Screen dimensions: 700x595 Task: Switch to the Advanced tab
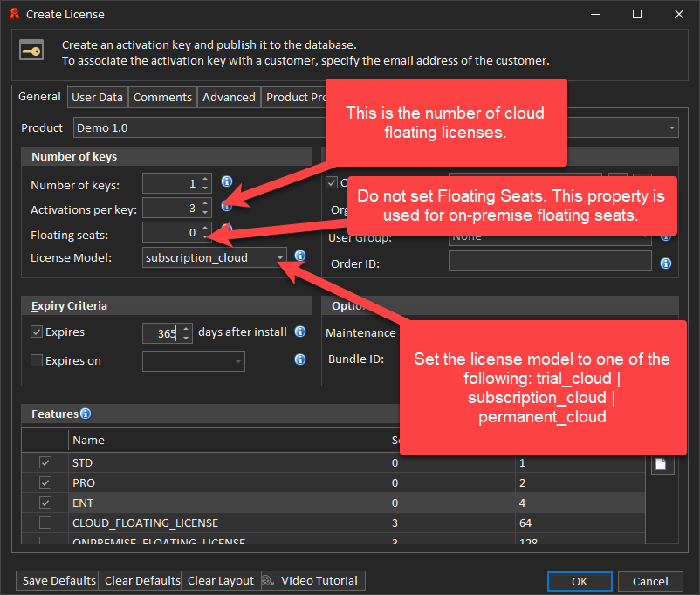click(x=229, y=98)
